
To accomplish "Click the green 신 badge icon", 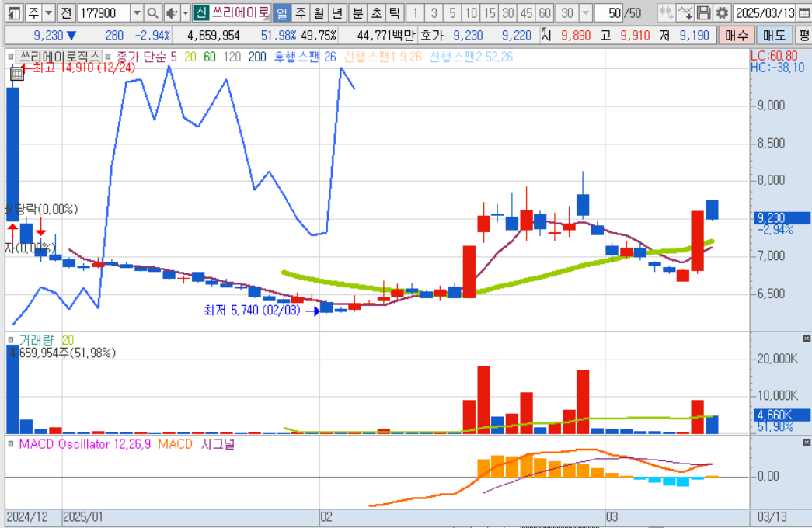I will coord(200,13).
